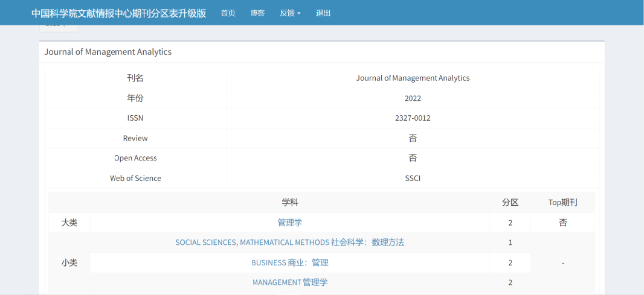This screenshot has height=295, width=644.
Task: Click the Journal of Management Analytics panel heading
Action: pyautogui.click(x=108, y=52)
